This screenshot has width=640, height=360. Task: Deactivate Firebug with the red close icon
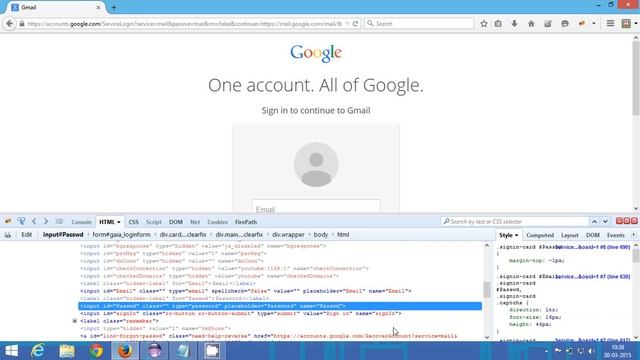pyautogui.click(x=634, y=221)
